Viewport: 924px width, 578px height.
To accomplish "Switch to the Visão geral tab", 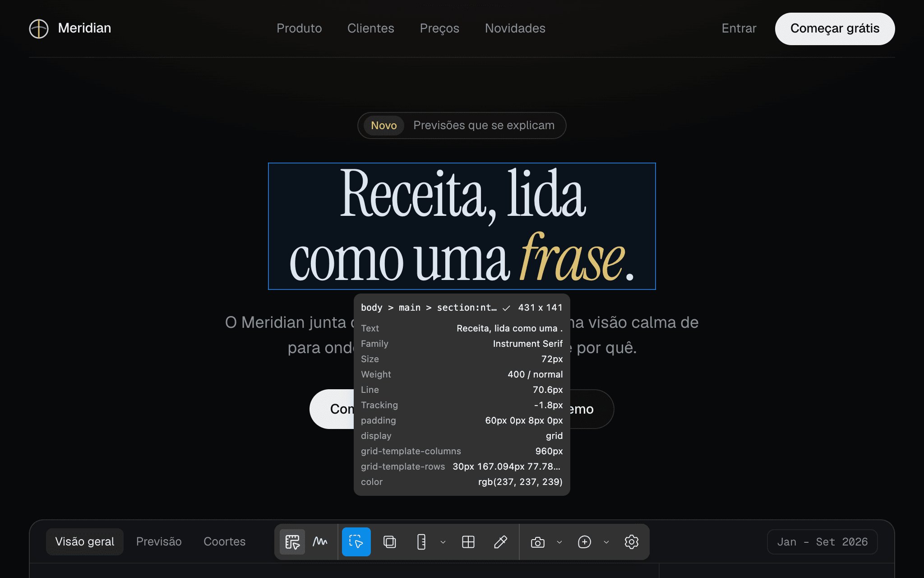I will (85, 542).
